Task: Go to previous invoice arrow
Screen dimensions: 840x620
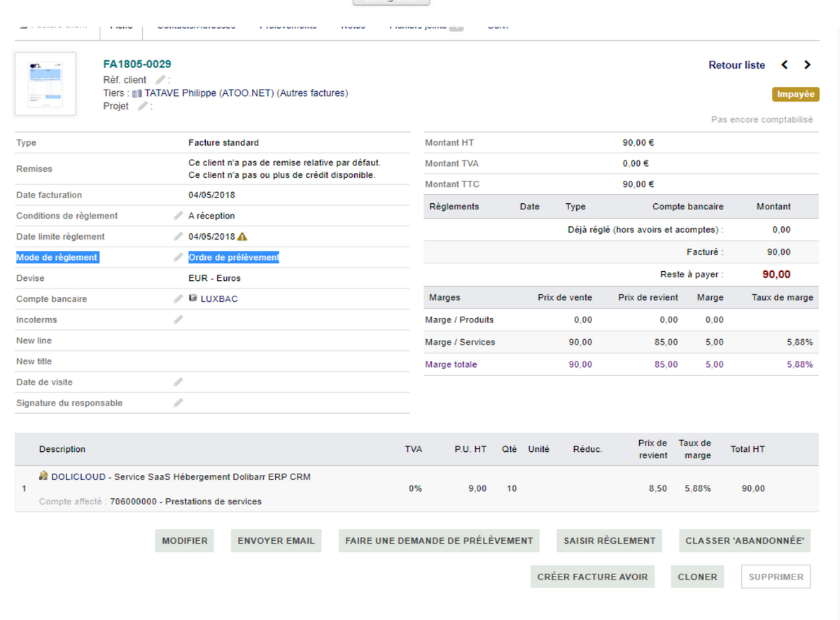Action: coord(785,64)
